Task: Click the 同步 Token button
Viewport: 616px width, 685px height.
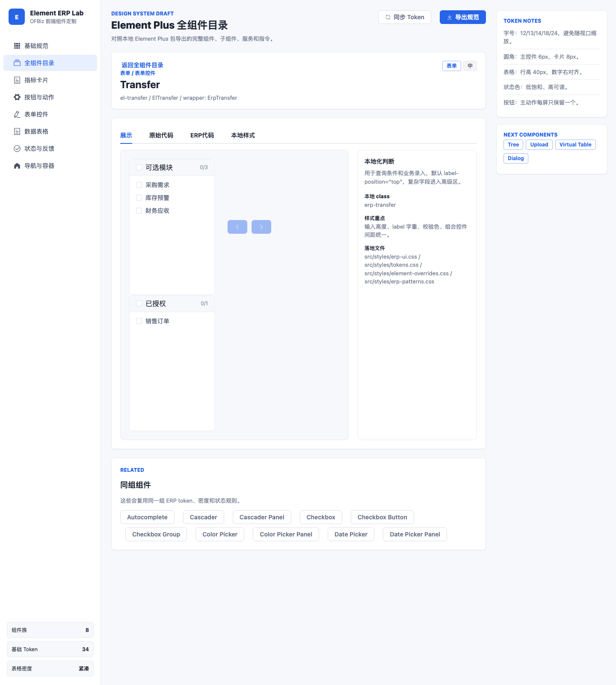Action: tap(405, 17)
